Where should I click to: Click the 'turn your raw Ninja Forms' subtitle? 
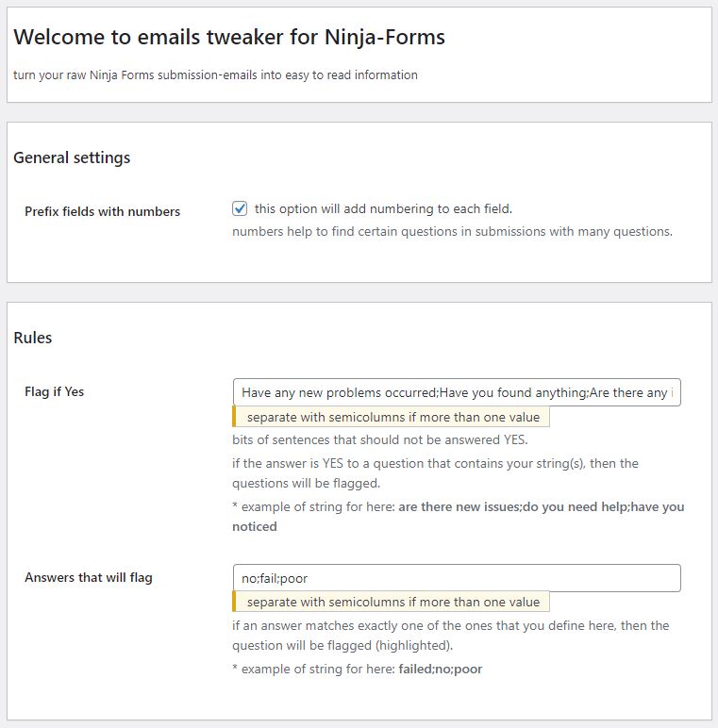[x=215, y=74]
